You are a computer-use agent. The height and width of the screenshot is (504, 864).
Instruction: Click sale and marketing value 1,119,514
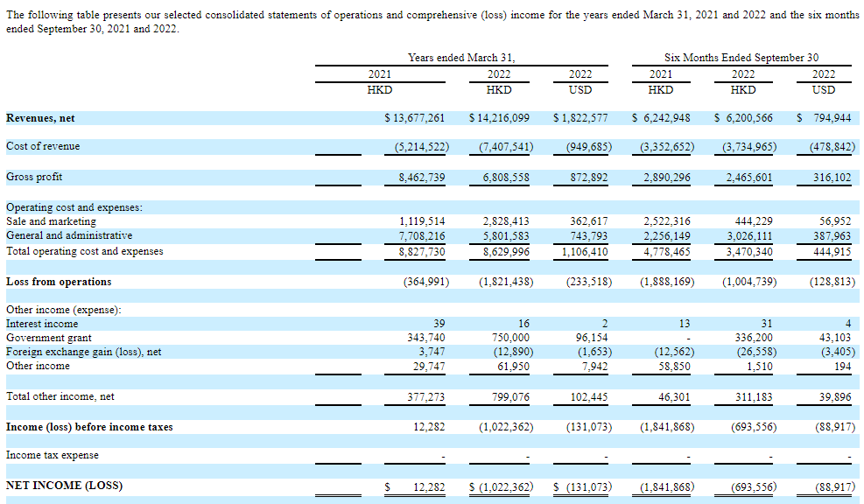click(422, 220)
